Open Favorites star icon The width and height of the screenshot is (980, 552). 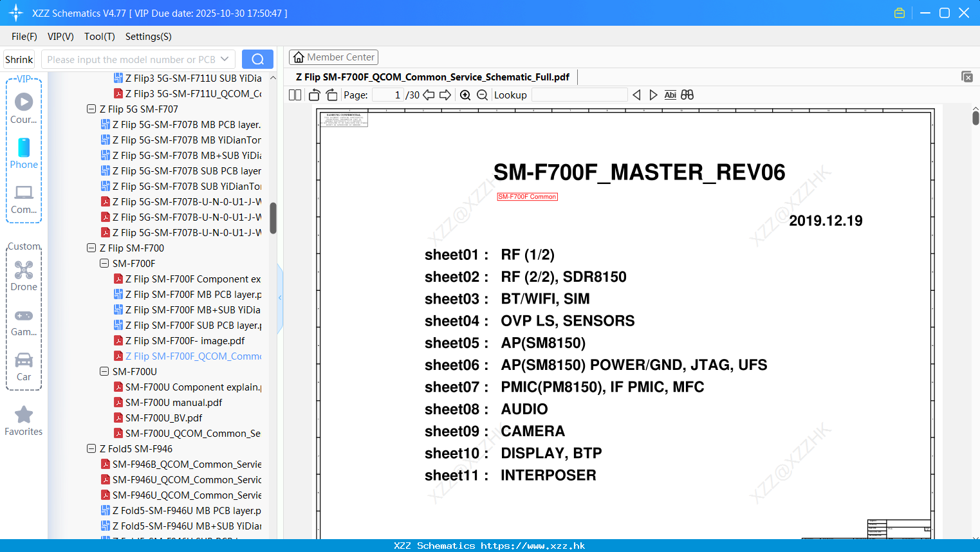point(24,421)
